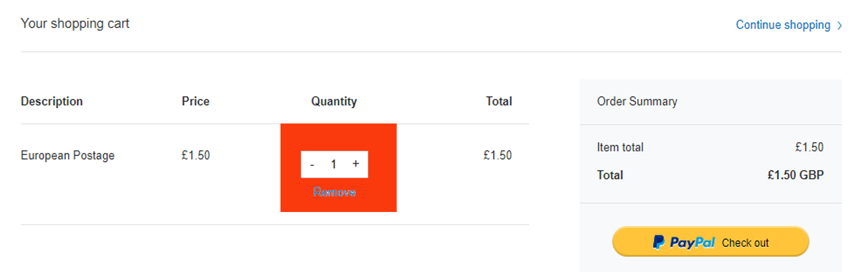
Task: Click the £1.50 GBP order total
Action: 795,175
